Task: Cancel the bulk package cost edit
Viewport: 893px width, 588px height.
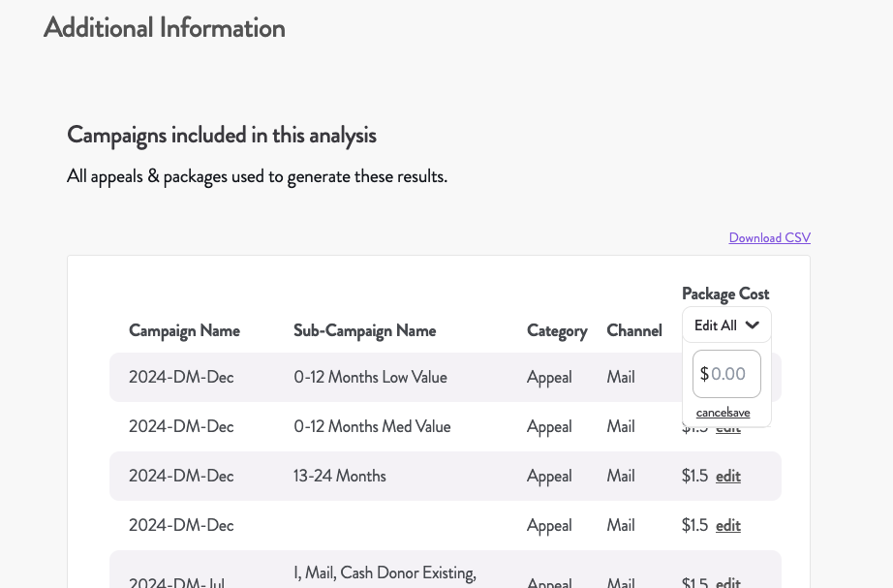Action: pos(711,413)
